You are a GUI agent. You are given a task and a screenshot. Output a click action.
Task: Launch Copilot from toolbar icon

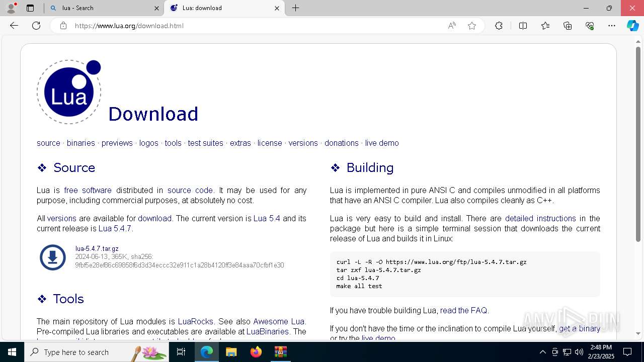(632, 26)
